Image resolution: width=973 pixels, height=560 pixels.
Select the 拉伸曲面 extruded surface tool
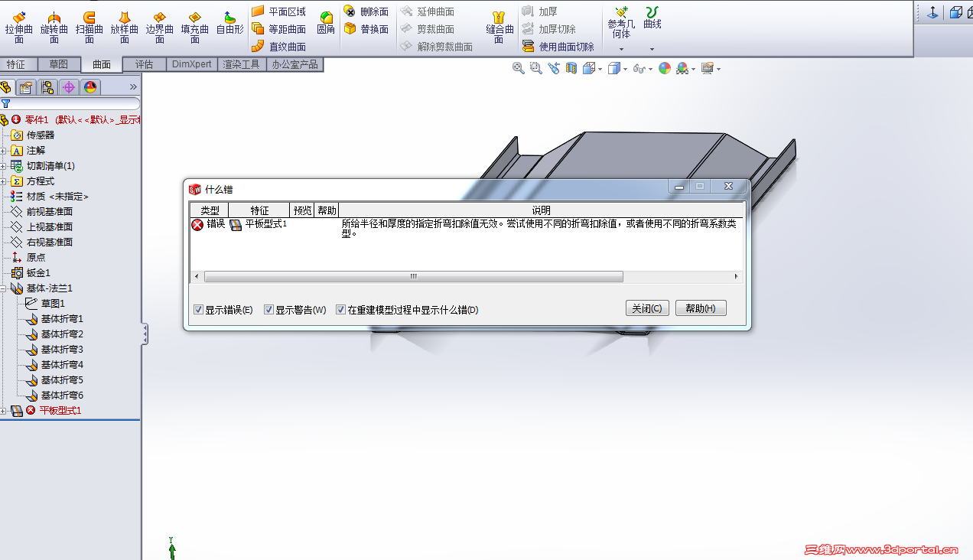coord(19,28)
